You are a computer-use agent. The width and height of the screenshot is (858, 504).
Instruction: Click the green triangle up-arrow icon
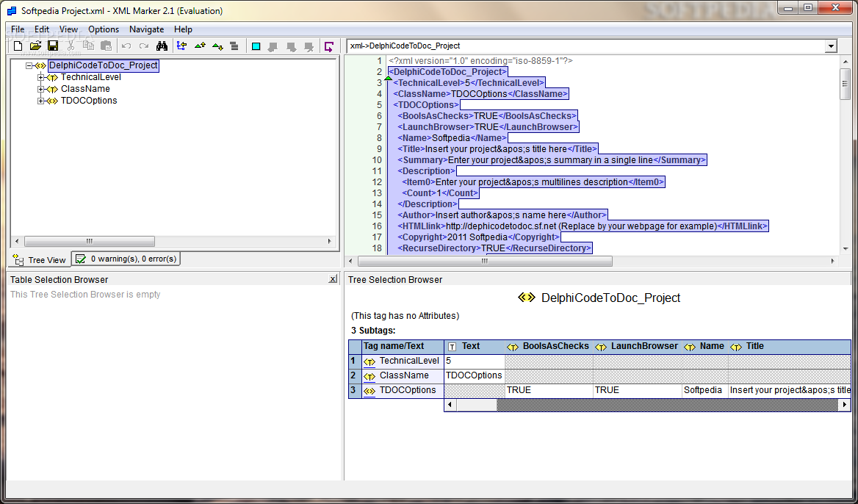[201, 46]
